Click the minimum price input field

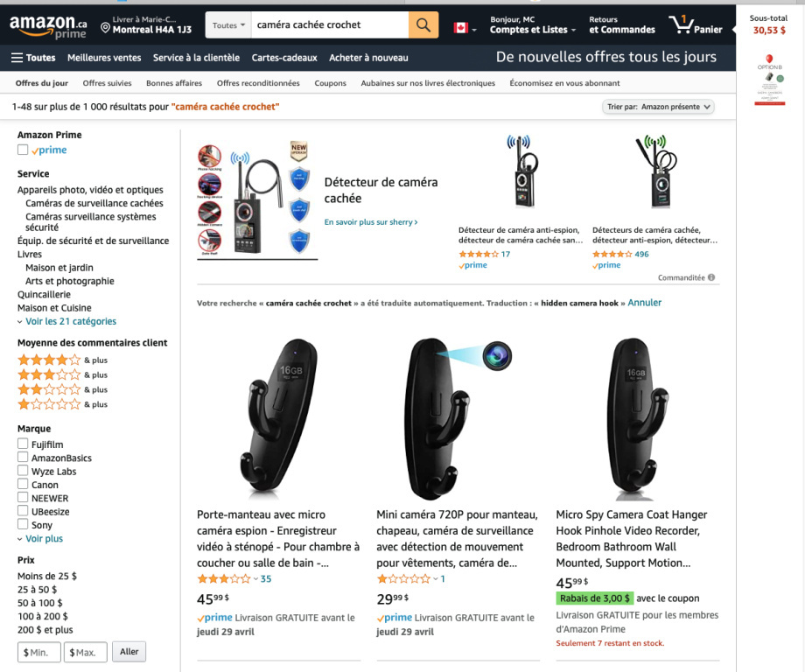[x=39, y=652]
